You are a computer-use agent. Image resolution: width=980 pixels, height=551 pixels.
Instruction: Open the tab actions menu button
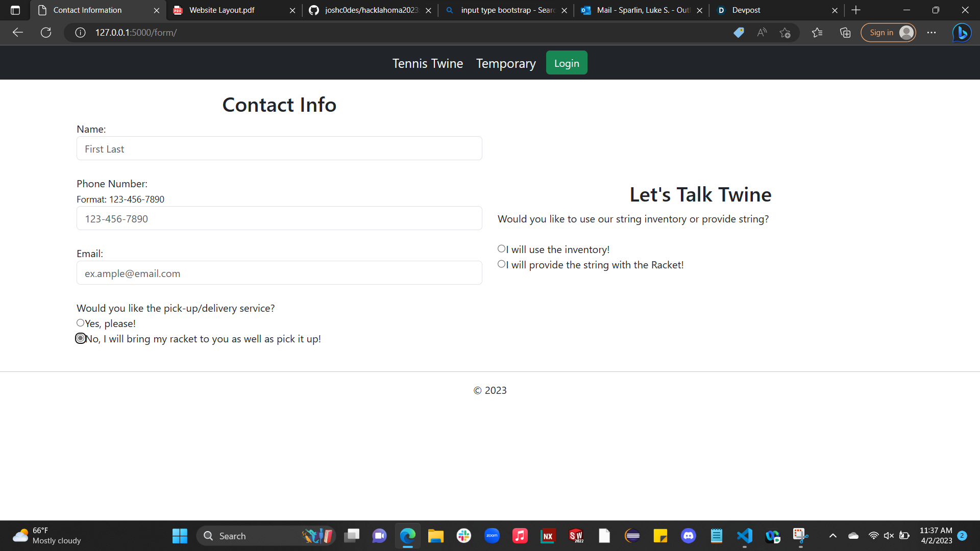[15, 10]
